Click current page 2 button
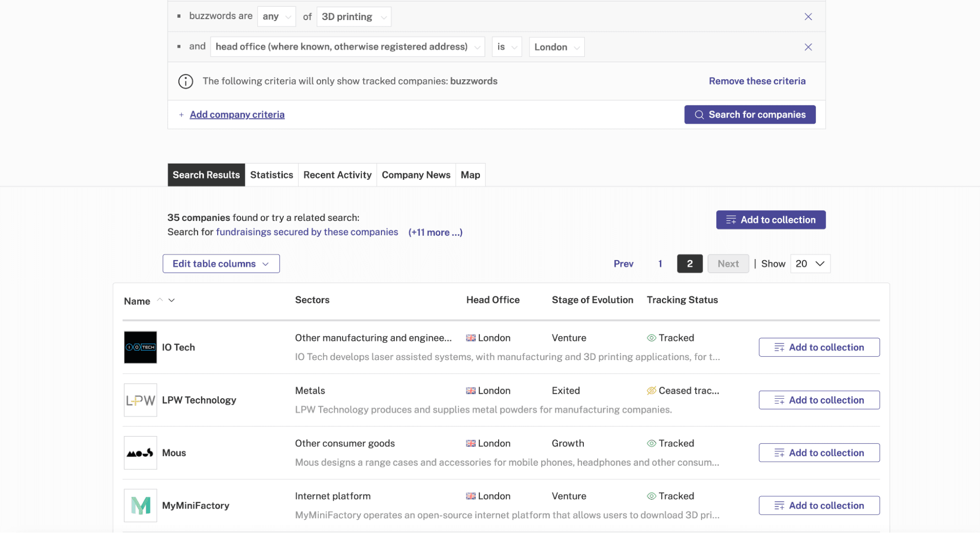 (690, 264)
